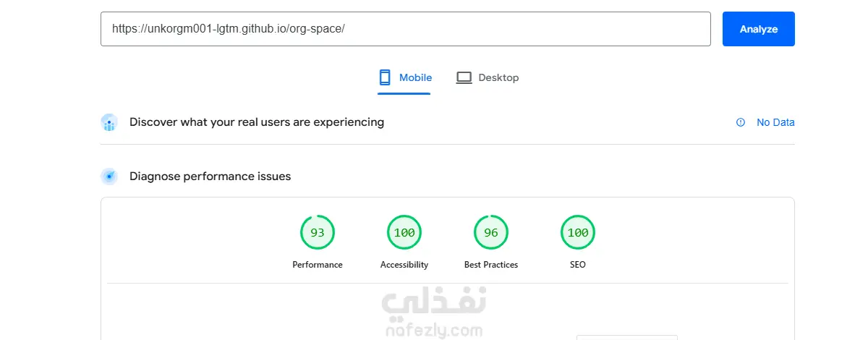Screen dimensions: 868x340
Task: Jump to the SEO label text
Action: [x=578, y=265]
